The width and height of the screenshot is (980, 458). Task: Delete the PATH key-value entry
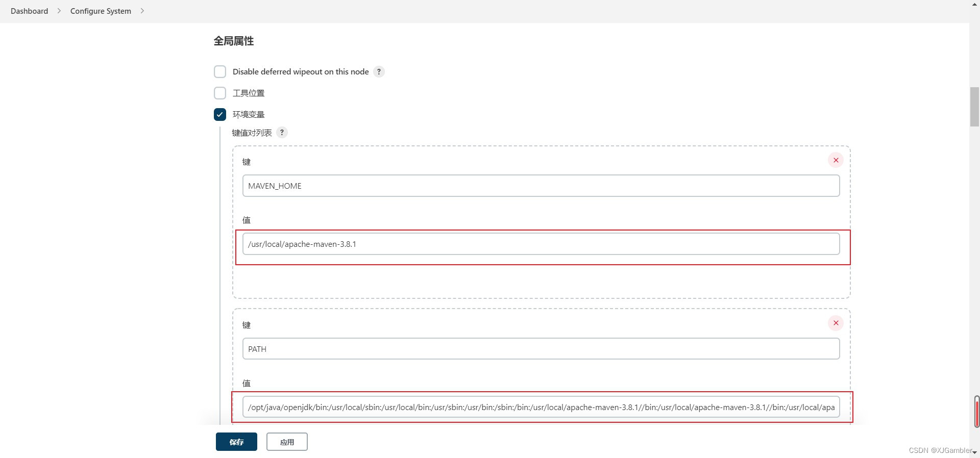tap(836, 323)
